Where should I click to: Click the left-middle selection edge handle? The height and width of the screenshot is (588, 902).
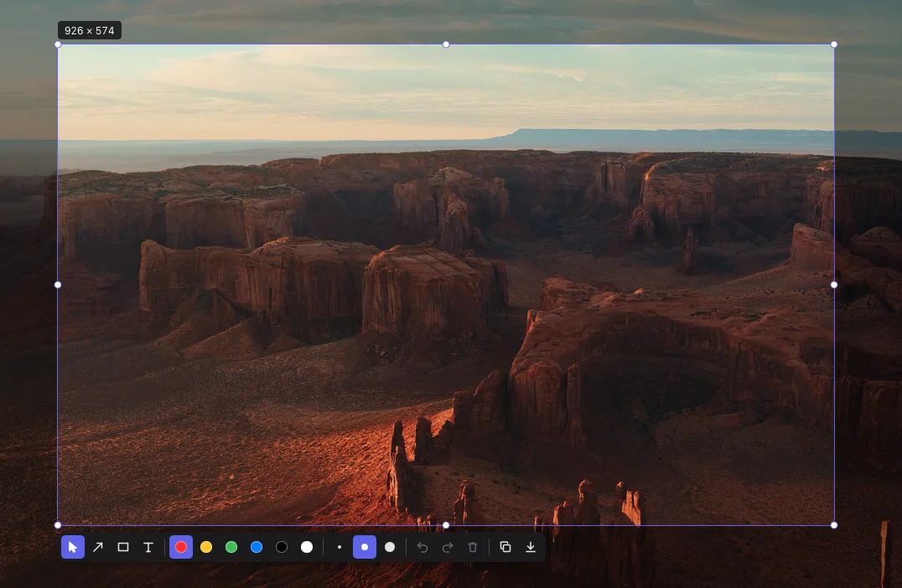(x=58, y=285)
